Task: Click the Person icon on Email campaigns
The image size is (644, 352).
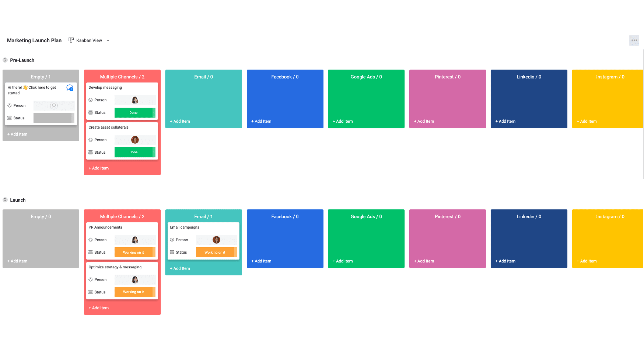Action: point(172,239)
